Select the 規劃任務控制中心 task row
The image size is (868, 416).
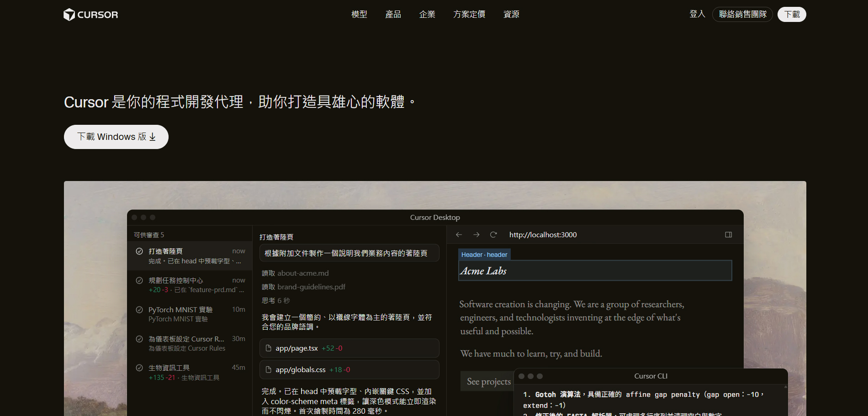(x=190, y=285)
